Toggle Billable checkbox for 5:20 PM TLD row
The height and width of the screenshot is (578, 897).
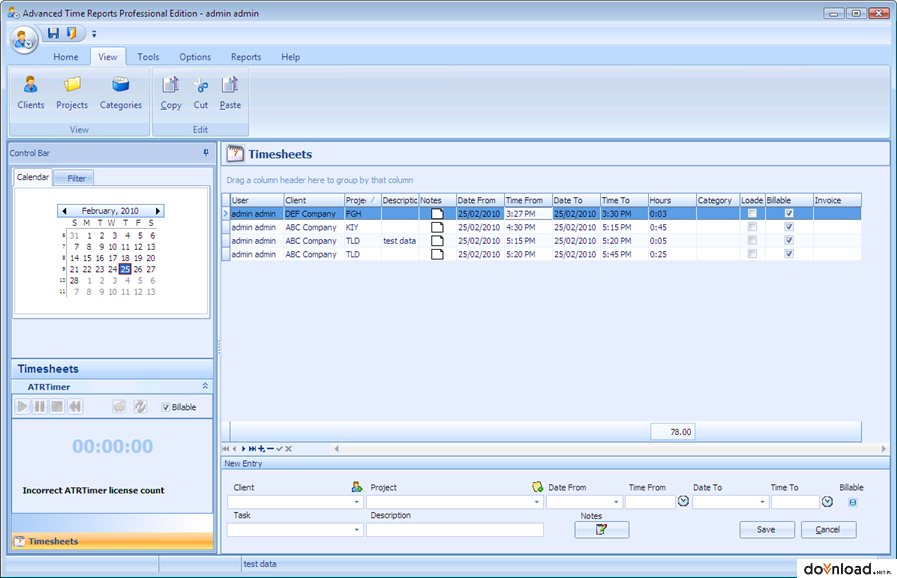789,254
